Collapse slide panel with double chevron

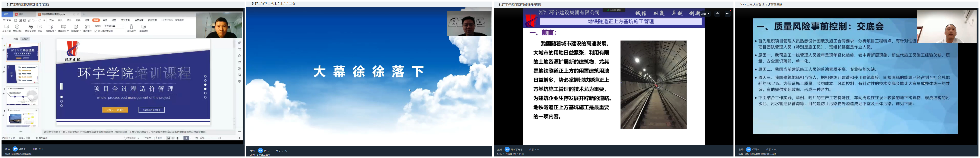click(x=2, y=39)
